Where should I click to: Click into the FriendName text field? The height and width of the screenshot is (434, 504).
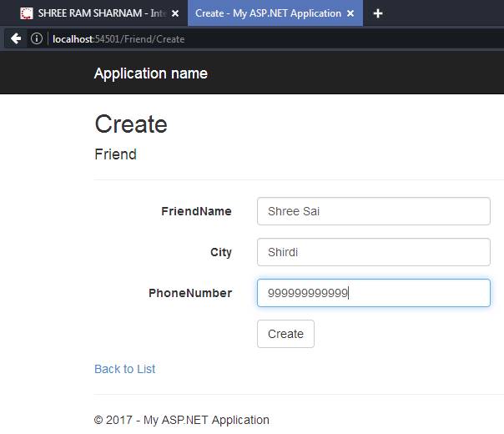(x=374, y=211)
